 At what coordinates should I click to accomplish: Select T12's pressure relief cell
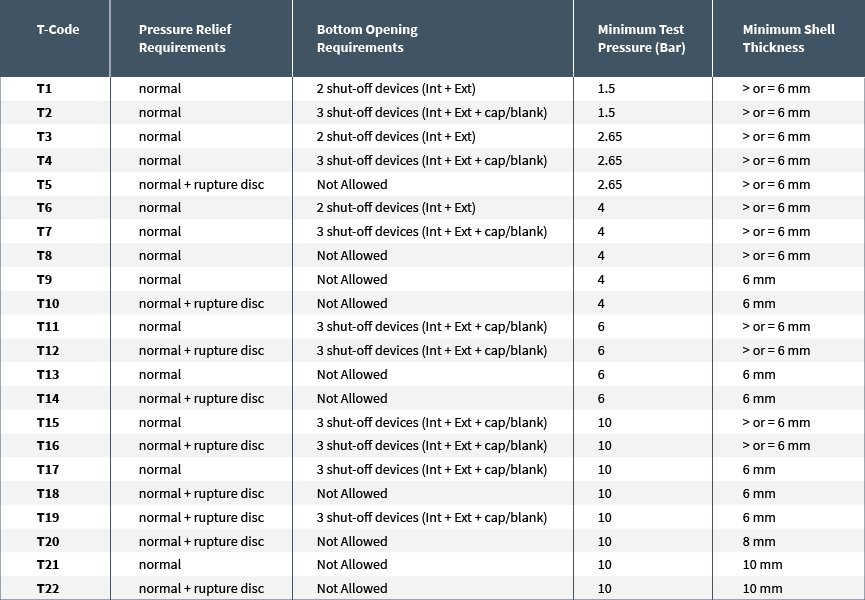tap(201, 351)
